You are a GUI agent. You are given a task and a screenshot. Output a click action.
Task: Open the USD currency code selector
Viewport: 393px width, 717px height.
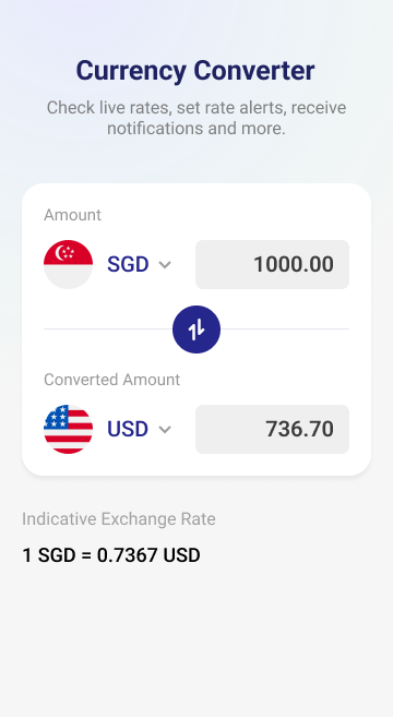point(128,429)
